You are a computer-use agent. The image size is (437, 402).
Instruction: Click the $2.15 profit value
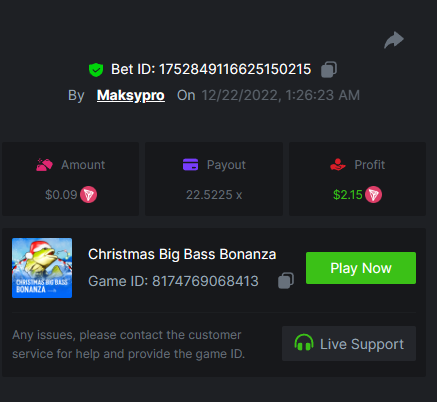click(x=348, y=195)
